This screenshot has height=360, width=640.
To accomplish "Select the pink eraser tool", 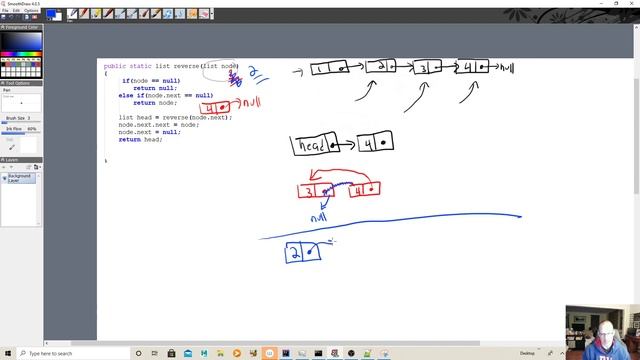I will (x=204, y=14).
